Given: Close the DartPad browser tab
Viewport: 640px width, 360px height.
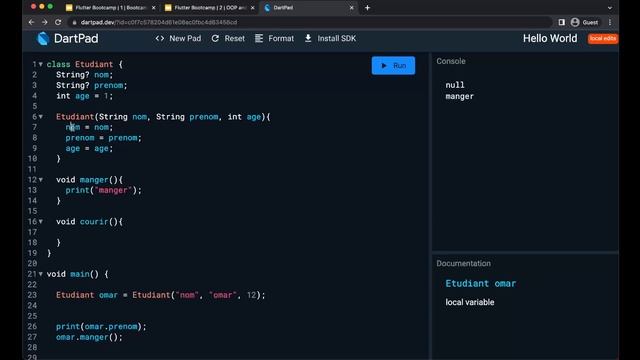Looking at the screenshot, I should pos(351,7).
